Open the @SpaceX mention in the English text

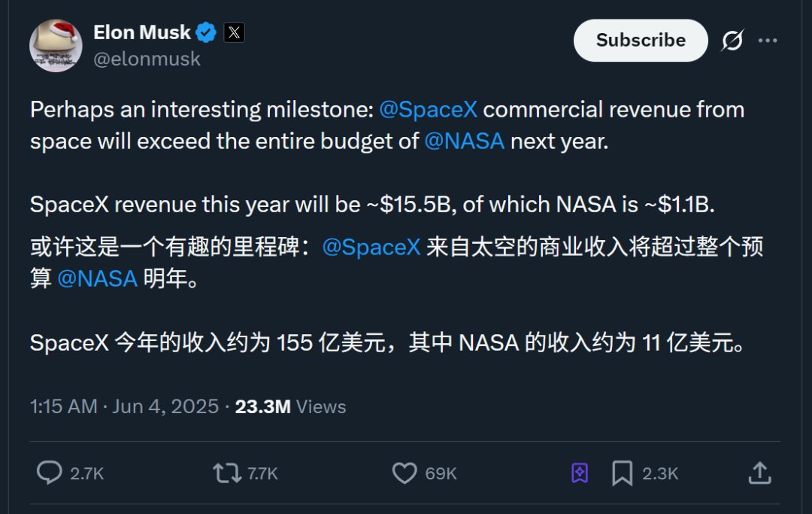pos(428,109)
